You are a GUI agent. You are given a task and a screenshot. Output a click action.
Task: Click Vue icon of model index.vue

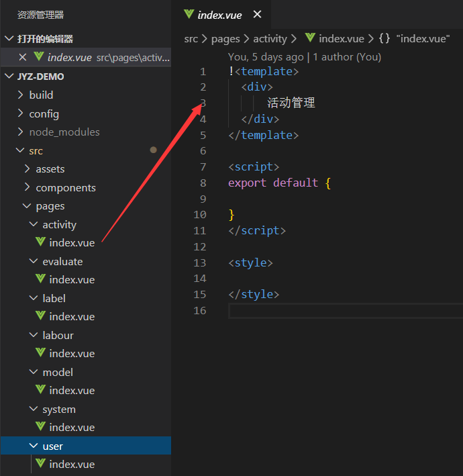[40, 389]
